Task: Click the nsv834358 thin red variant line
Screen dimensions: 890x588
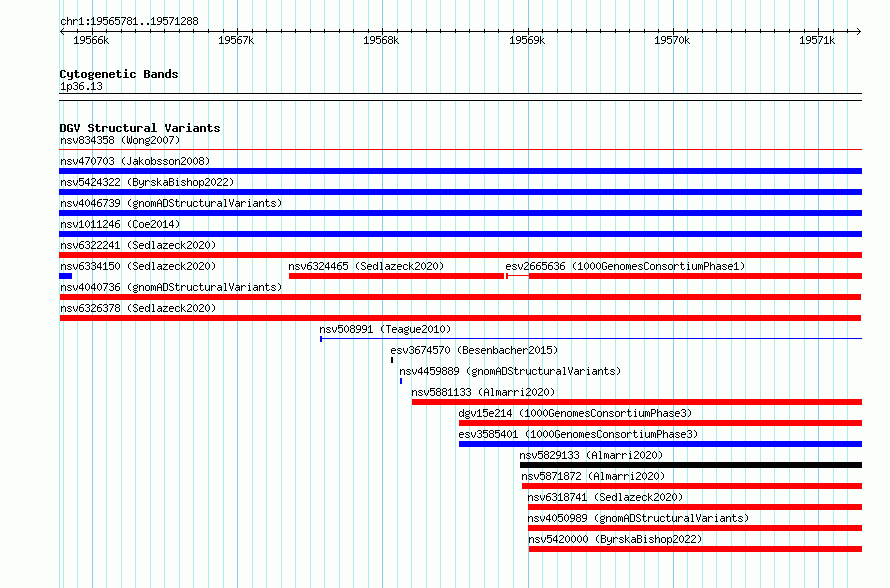Action: coord(460,149)
